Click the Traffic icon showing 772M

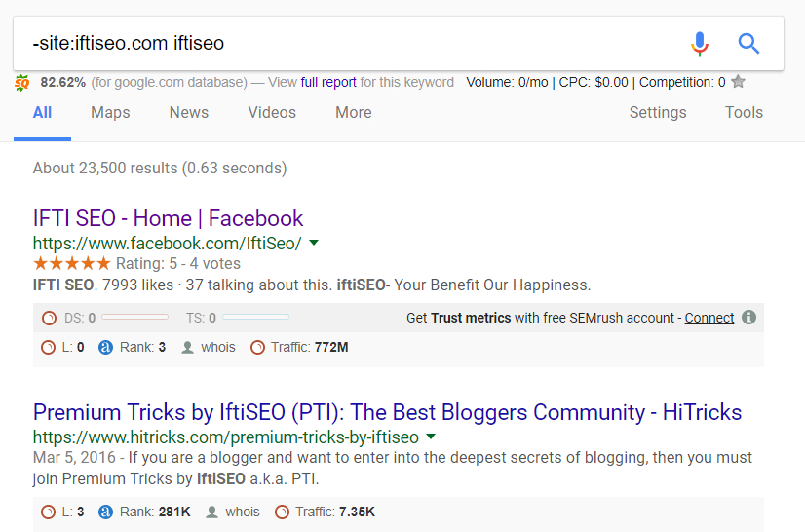coord(257,347)
